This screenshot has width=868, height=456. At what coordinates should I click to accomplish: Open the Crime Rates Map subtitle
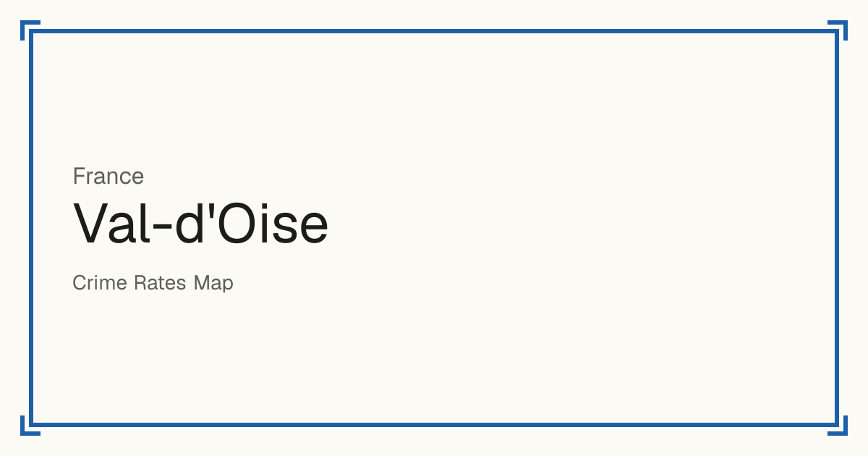153,283
